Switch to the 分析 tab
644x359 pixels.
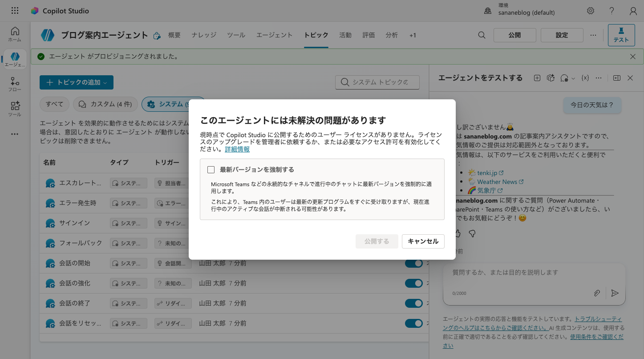click(392, 35)
